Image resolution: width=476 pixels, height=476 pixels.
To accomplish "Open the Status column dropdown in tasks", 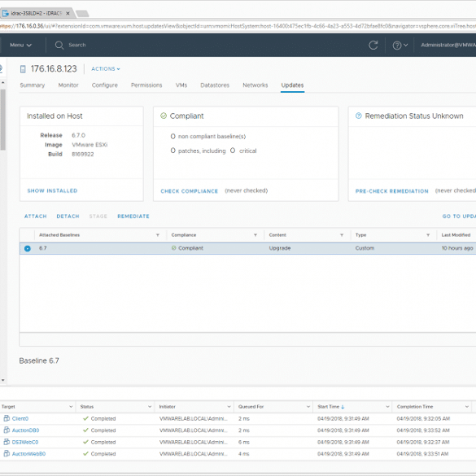I will [x=150, y=407].
